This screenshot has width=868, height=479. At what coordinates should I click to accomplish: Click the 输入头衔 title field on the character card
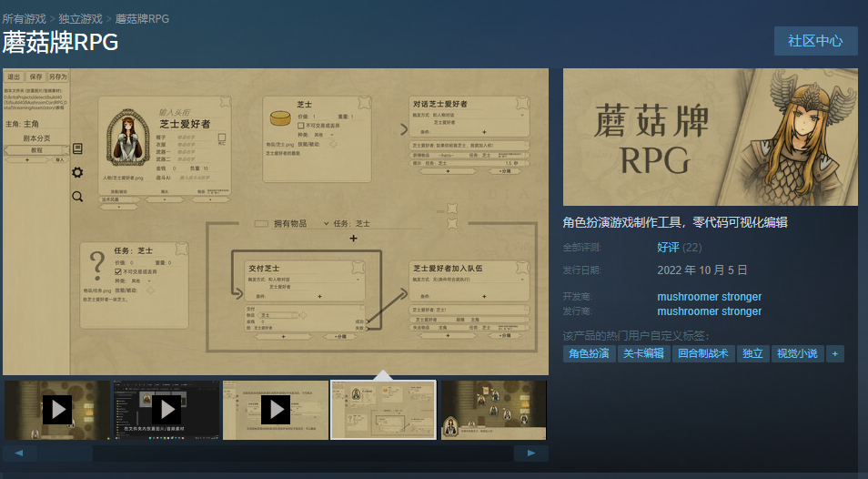click(x=175, y=112)
